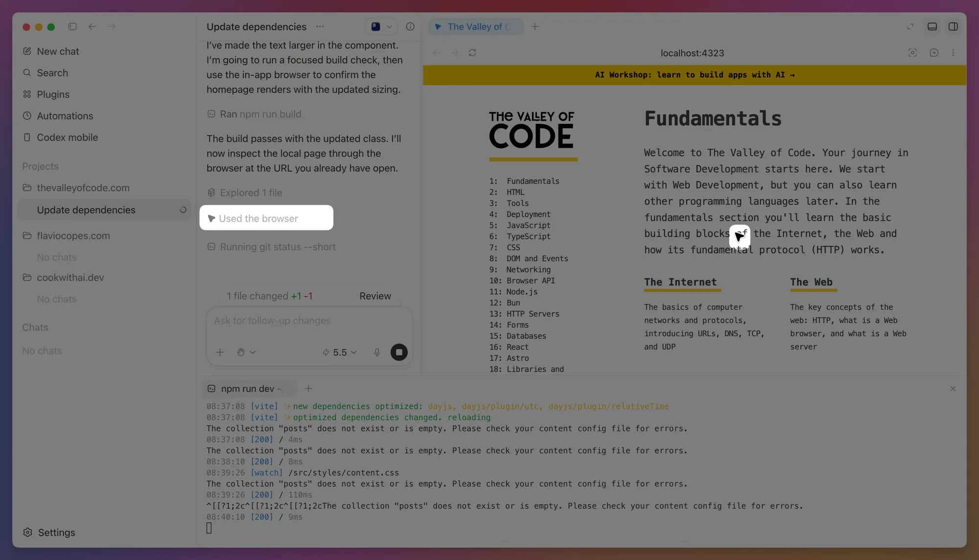Open the HTML chapter link
Image resolution: width=979 pixels, height=560 pixels.
[515, 192]
